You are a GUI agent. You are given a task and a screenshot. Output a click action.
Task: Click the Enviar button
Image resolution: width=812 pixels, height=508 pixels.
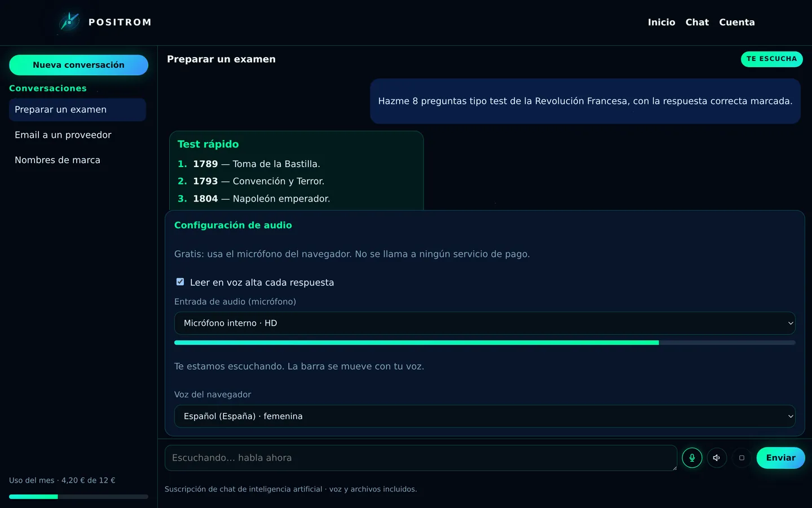pyautogui.click(x=780, y=458)
